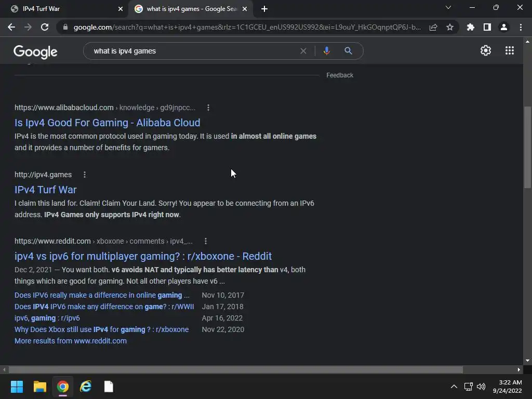Click the vertical scrollbar up arrow
Screen dimensions: 532x399
coord(527,42)
